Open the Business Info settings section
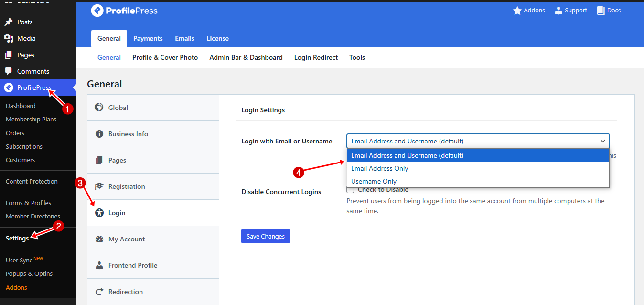This screenshot has width=644, height=305. pos(153,134)
